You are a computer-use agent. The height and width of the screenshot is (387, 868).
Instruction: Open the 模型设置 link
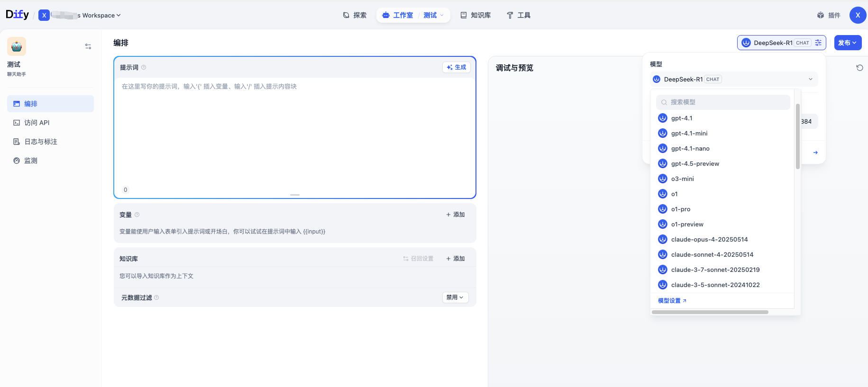[672, 301]
